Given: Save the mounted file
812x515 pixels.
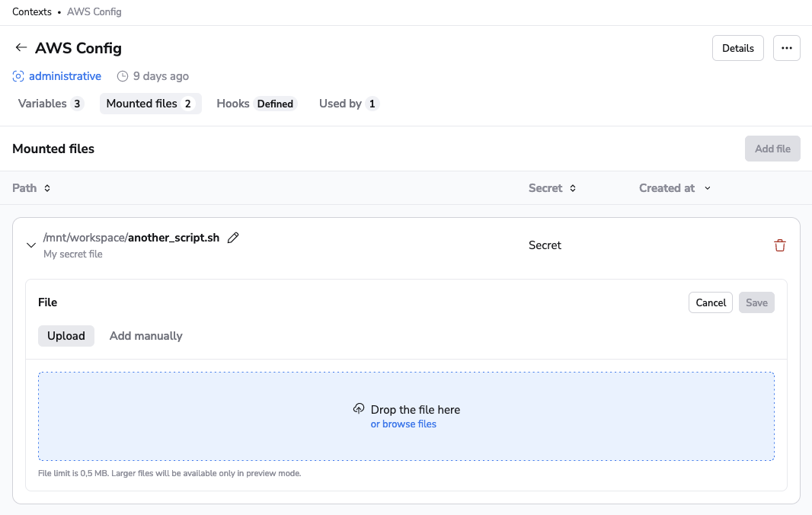Looking at the screenshot, I should [x=756, y=302].
